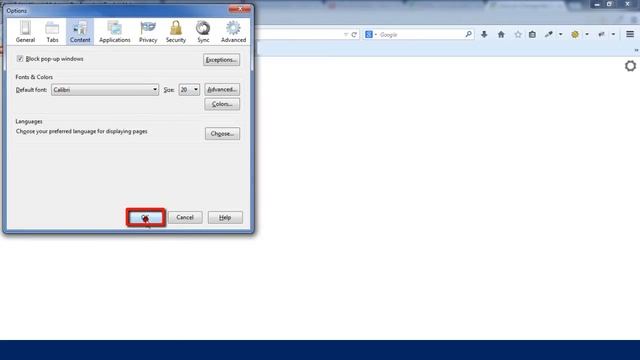
Task: Close the Options dialog window
Action: click(240, 9)
